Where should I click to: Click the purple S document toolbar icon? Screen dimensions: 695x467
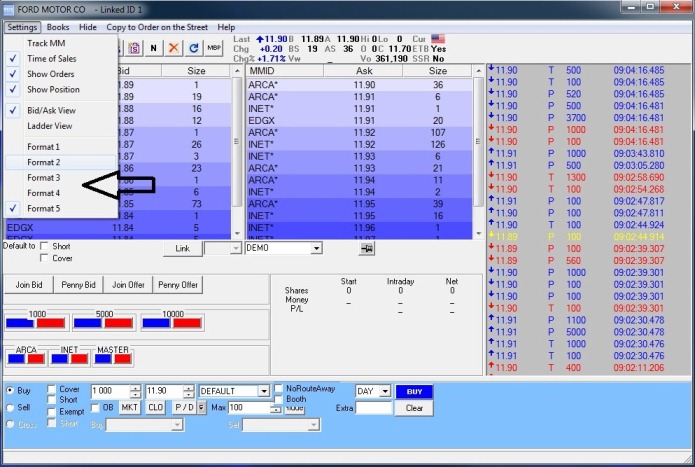(x=134, y=48)
